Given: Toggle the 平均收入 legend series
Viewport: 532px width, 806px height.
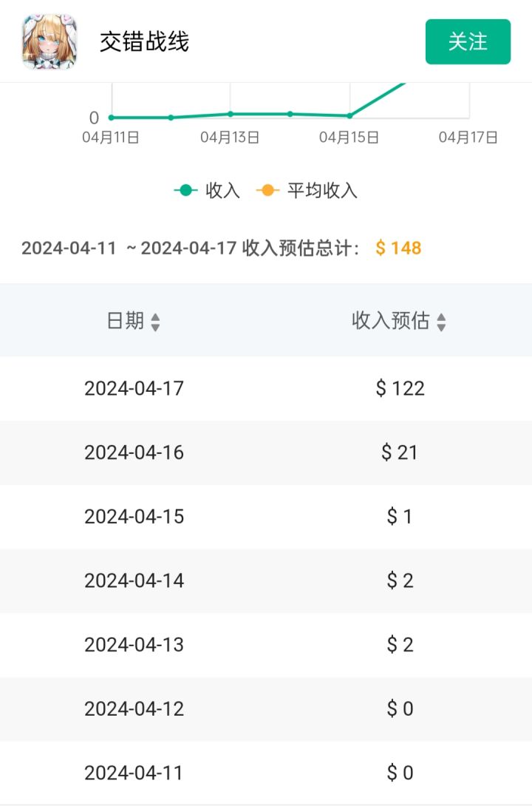Looking at the screenshot, I should pos(307,190).
